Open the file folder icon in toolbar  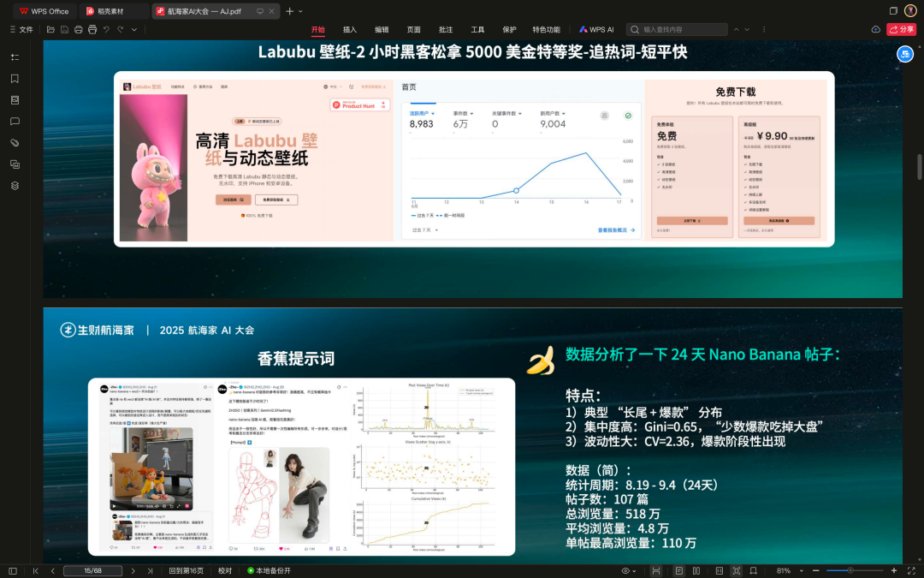coord(50,29)
